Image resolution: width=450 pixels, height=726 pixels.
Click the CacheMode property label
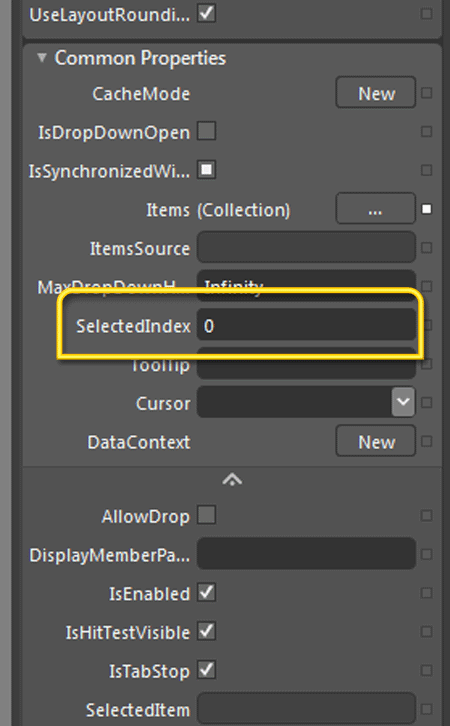pyautogui.click(x=141, y=94)
